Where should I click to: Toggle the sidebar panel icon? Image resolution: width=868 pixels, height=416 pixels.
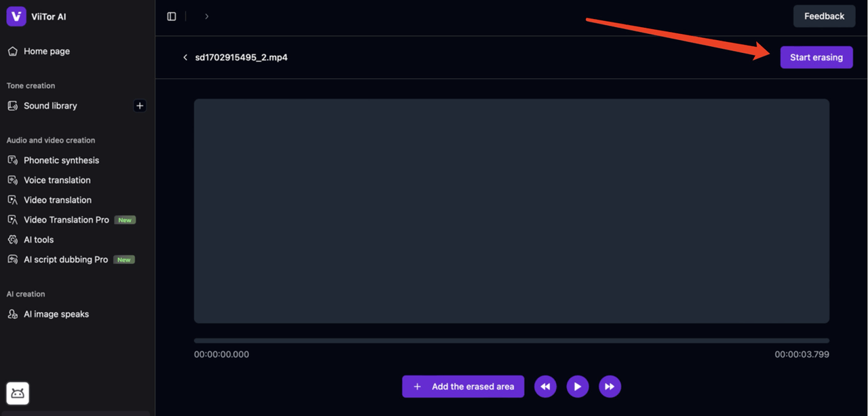[172, 16]
